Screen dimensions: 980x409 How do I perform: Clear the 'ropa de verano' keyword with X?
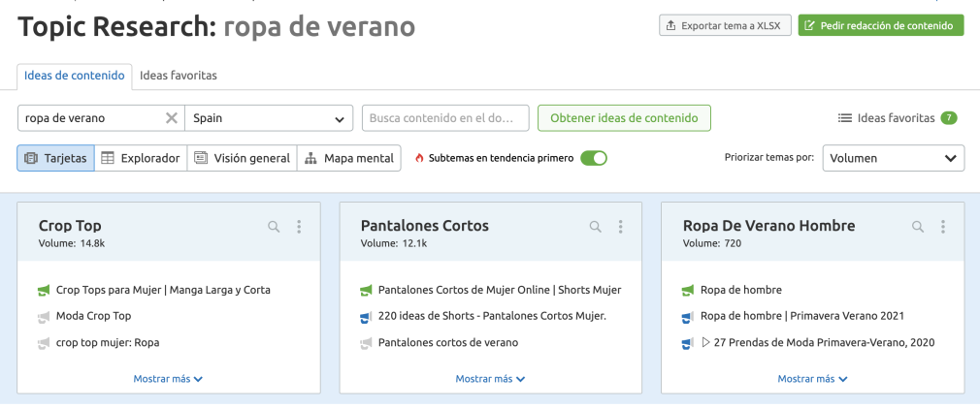tap(171, 118)
